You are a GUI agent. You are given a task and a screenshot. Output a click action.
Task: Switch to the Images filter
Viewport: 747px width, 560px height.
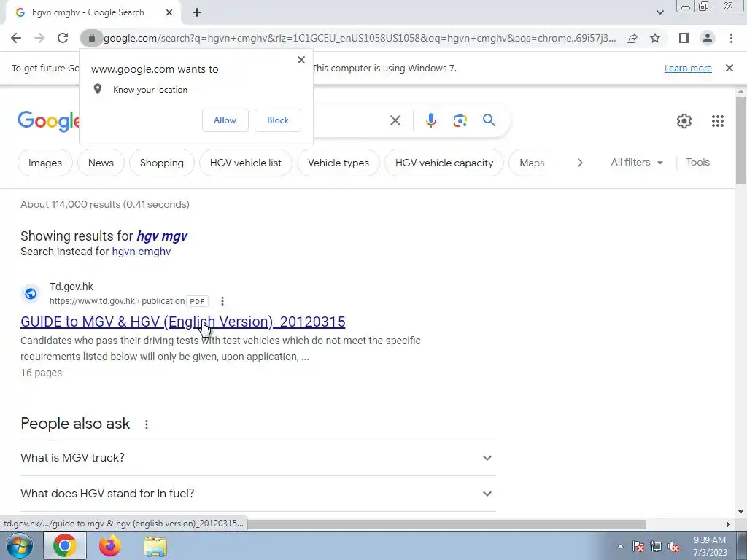(x=45, y=163)
